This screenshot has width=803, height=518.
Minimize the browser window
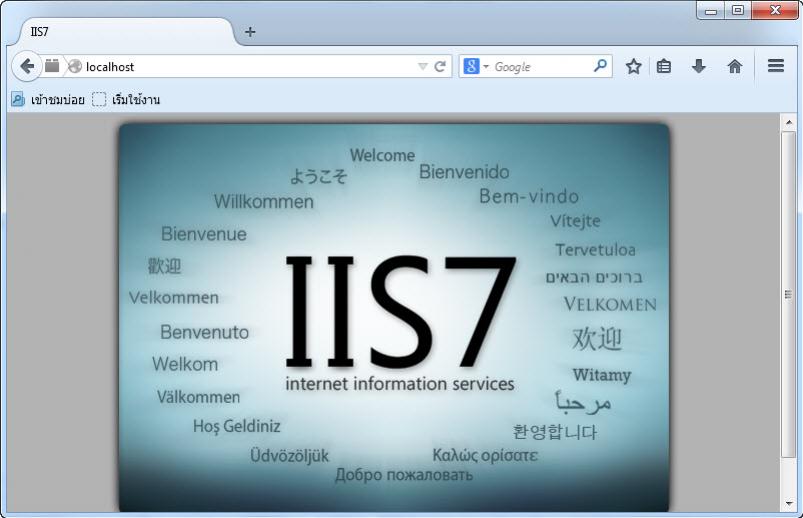[x=711, y=10]
